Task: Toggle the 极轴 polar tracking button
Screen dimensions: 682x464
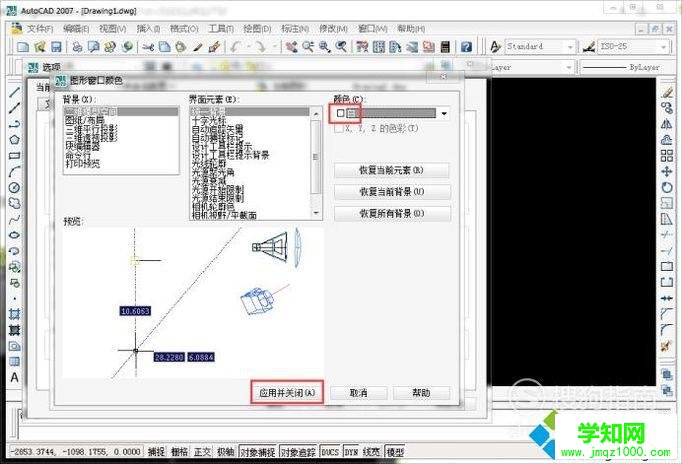Action: [226, 452]
